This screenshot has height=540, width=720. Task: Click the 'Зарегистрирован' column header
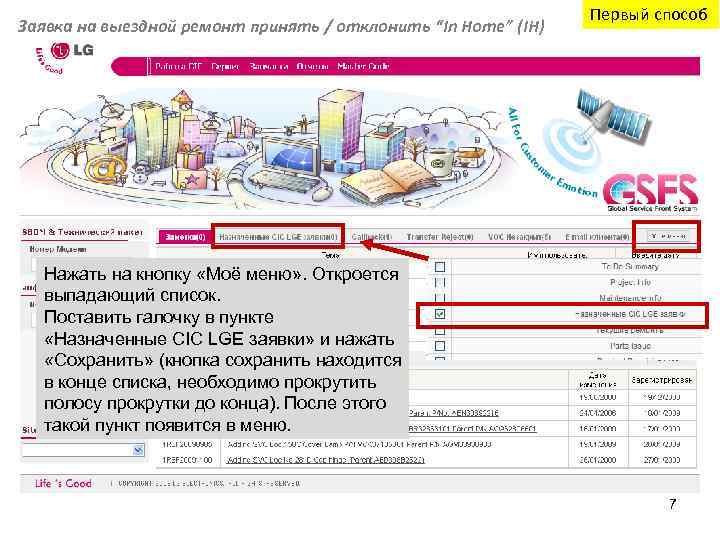tap(662, 380)
